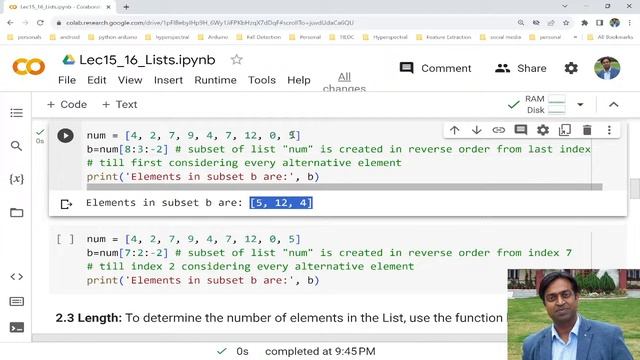Image resolution: width=640 pixels, height=360 pixels.
Task: Slide the page vertical scrollbar
Action: [x=634, y=189]
